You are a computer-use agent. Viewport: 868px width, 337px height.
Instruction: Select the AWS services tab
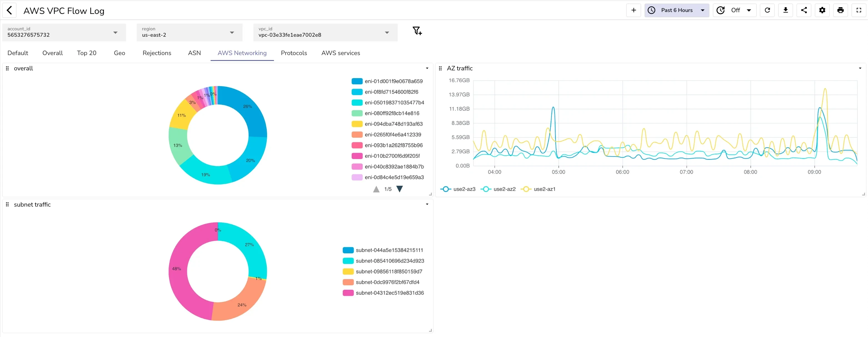pos(341,53)
